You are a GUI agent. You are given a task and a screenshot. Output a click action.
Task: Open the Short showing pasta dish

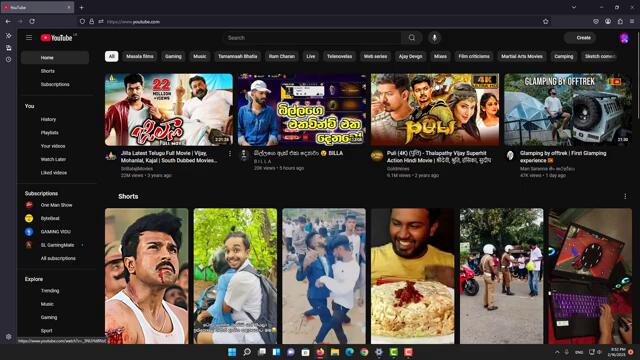[x=413, y=276]
